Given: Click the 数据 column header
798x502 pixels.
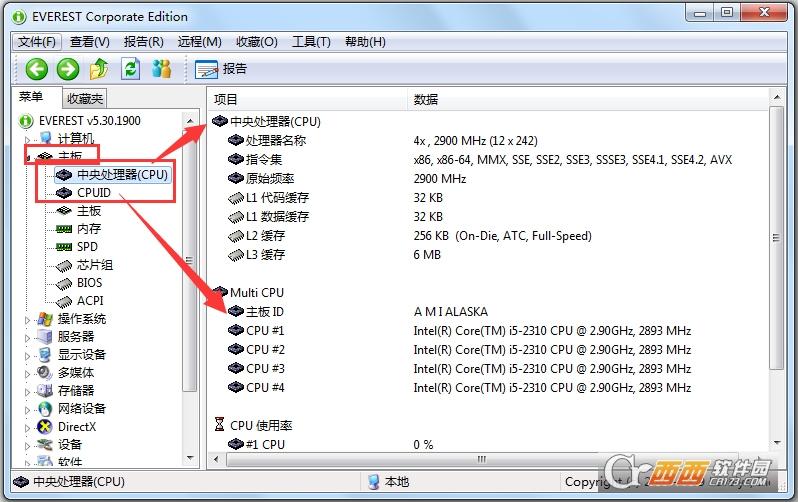Looking at the screenshot, I should (x=588, y=99).
